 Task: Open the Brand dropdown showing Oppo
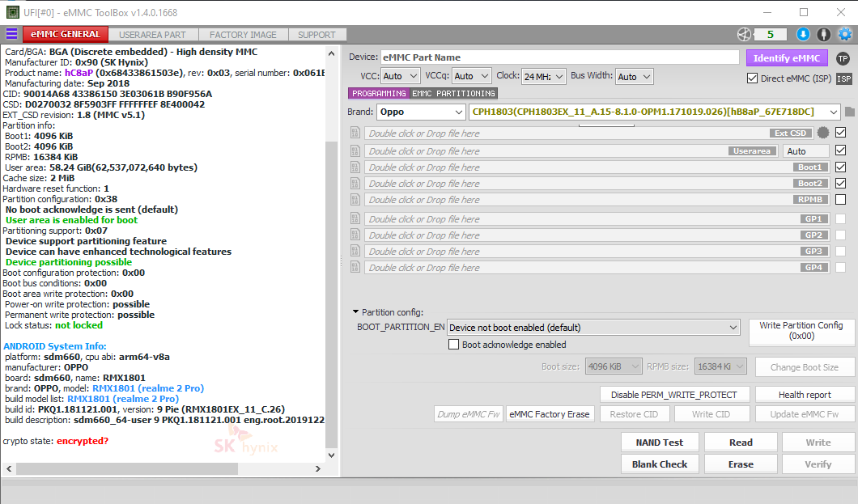422,112
